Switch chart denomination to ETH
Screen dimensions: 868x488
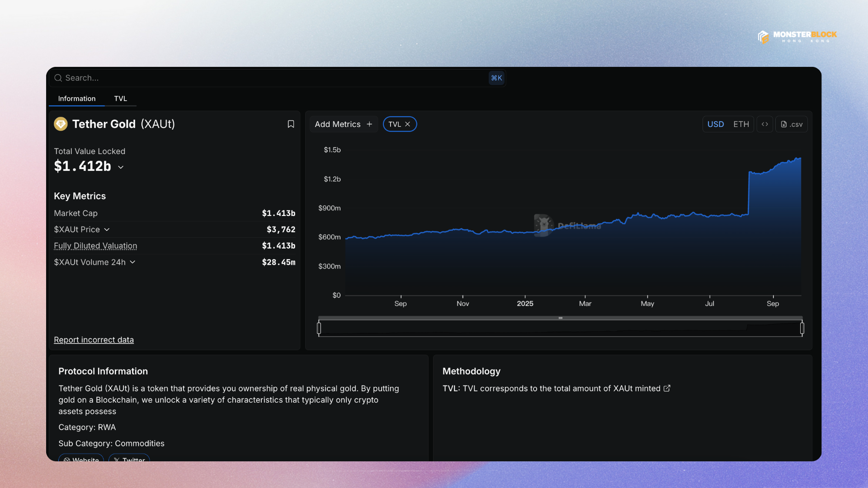(741, 124)
